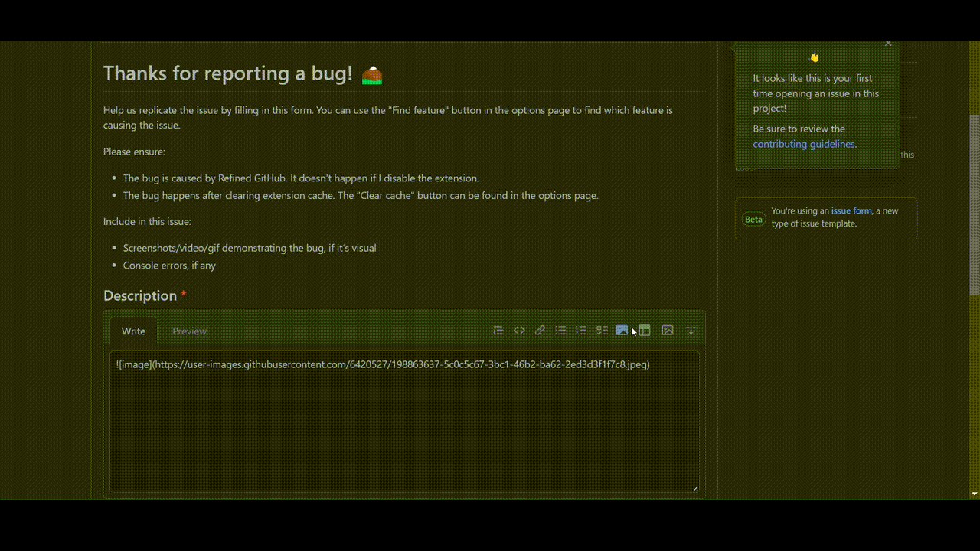The width and height of the screenshot is (980, 551).
Task: Click the textarea resize grip at its corner
Action: click(697, 487)
